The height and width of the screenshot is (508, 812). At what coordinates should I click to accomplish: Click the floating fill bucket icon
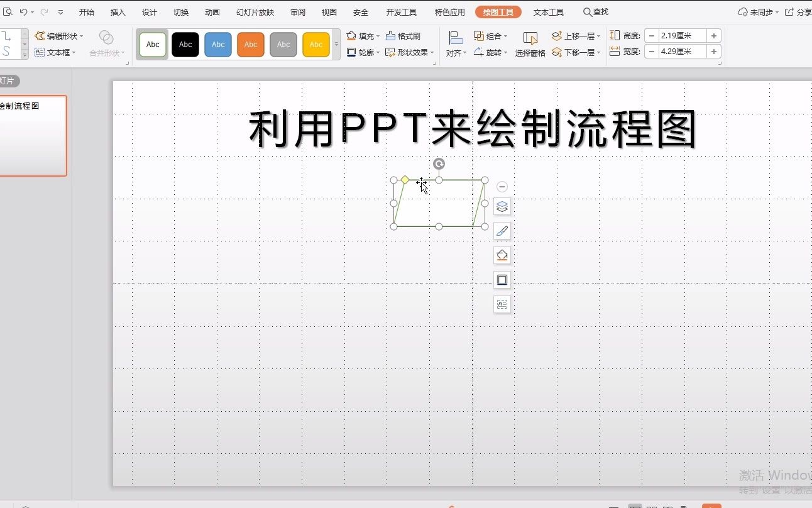pos(502,255)
